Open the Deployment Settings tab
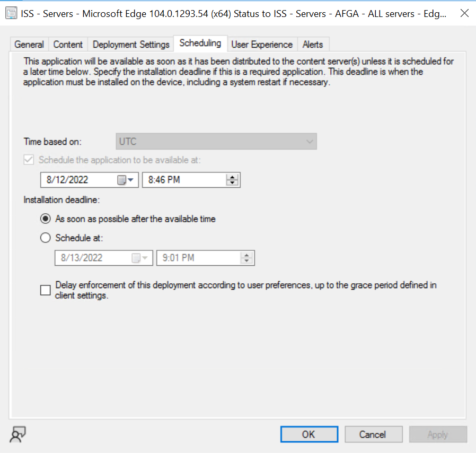 tap(131, 45)
